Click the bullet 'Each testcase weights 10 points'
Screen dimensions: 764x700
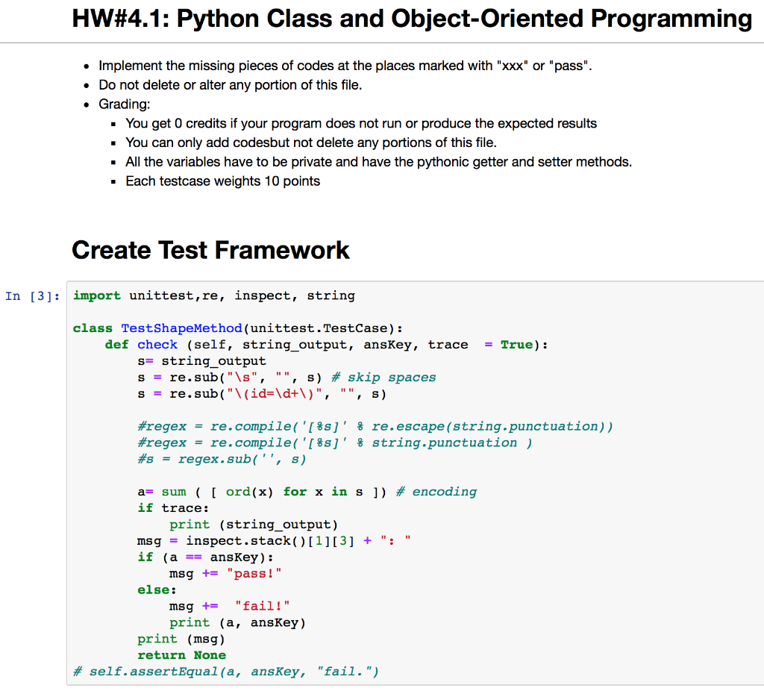(222, 181)
